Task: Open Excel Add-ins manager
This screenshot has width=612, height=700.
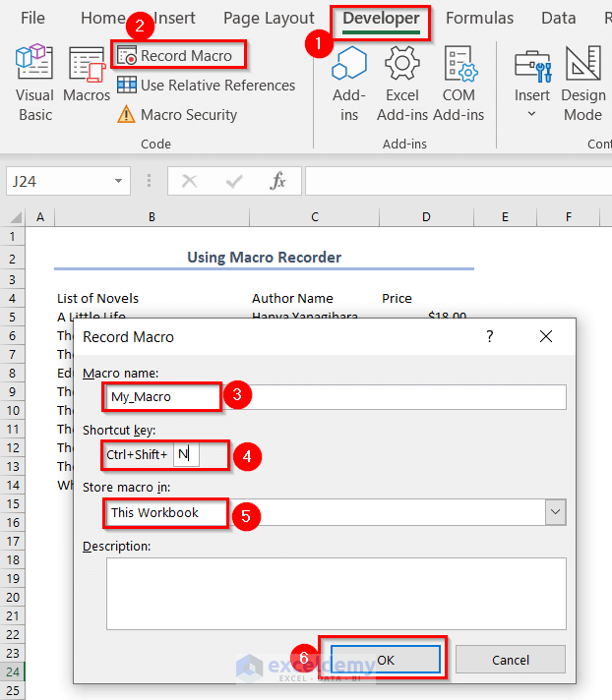Action: [402, 84]
